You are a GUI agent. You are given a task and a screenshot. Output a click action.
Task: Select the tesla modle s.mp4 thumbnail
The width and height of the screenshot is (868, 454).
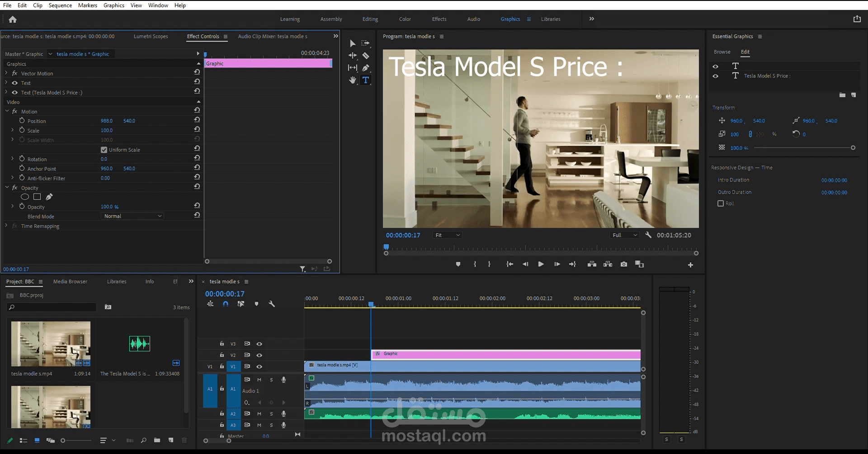click(x=51, y=344)
